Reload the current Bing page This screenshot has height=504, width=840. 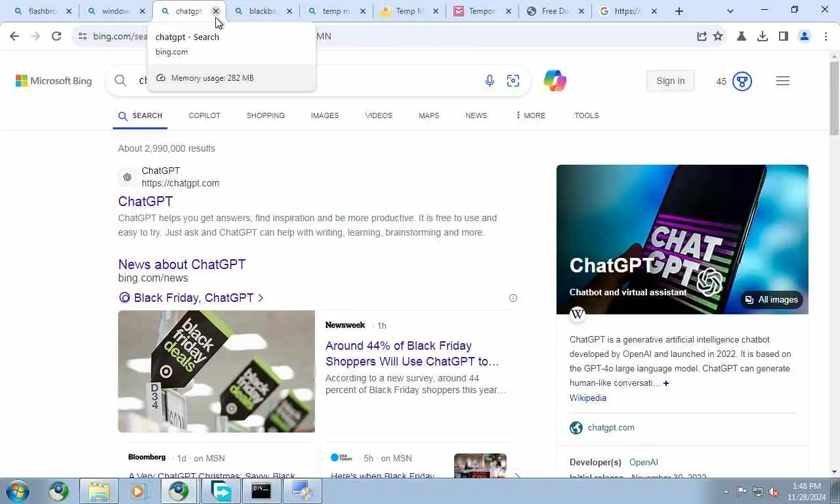tap(56, 36)
